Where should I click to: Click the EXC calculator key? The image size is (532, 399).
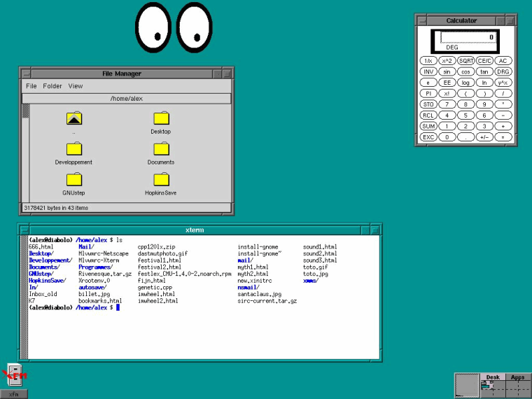coord(428,136)
